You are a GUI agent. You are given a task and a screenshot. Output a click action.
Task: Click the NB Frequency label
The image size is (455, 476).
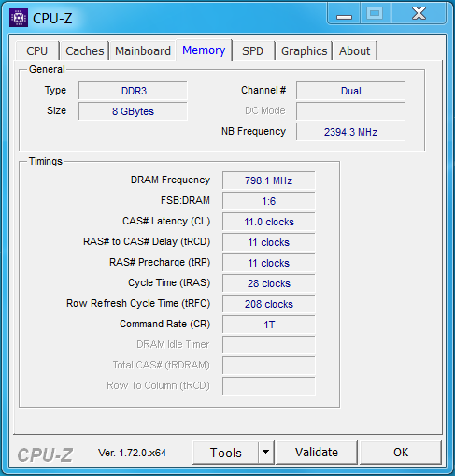[x=253, y=131]
